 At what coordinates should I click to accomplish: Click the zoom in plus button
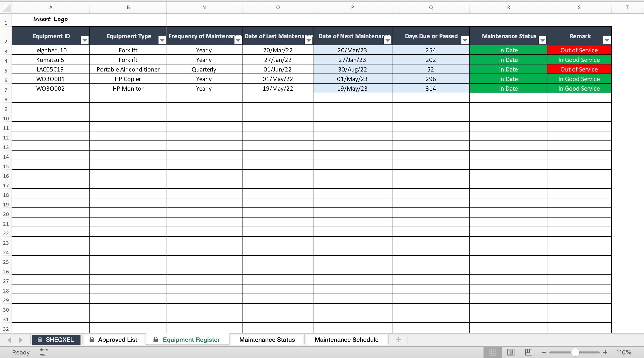[x=605, y=352]
